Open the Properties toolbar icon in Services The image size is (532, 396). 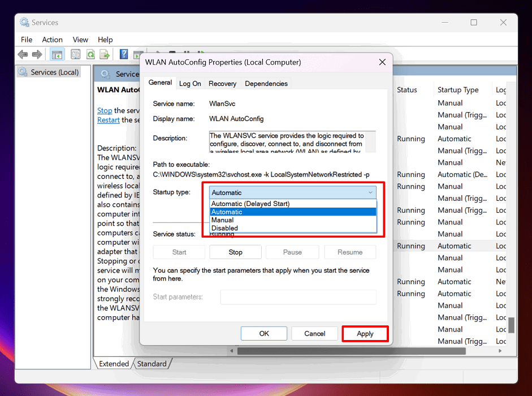pyautogui.click(x=75, y=54)
